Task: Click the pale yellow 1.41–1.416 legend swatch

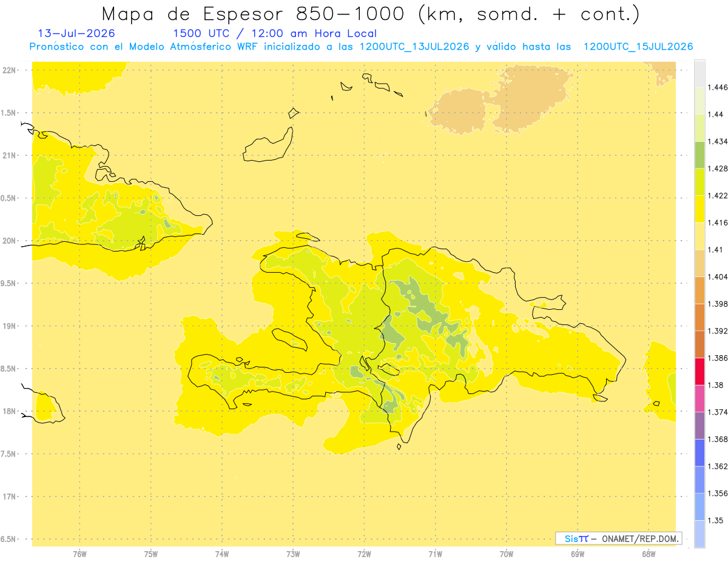Action: [x=699, y=236]
